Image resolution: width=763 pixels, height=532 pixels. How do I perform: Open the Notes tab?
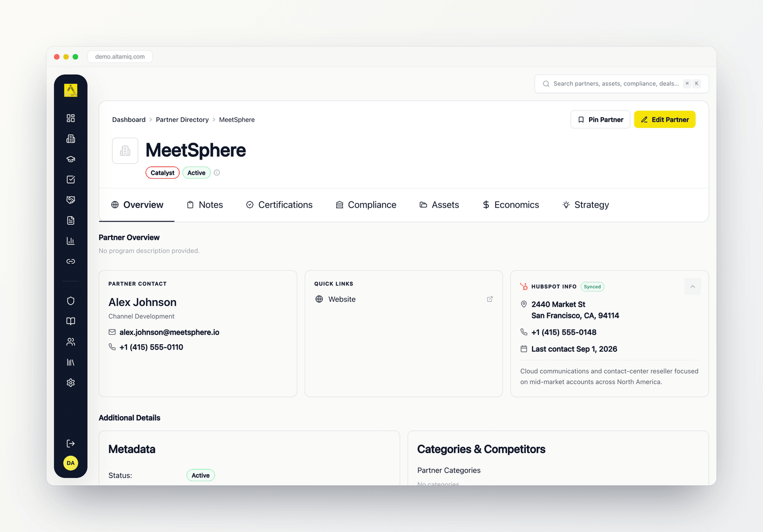[x=205, y=205]
